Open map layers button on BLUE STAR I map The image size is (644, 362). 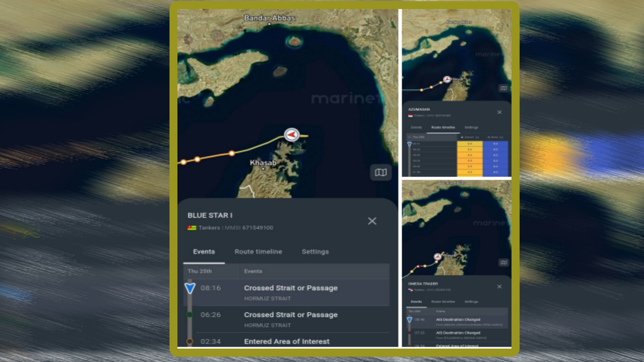[x=381, y=172]
